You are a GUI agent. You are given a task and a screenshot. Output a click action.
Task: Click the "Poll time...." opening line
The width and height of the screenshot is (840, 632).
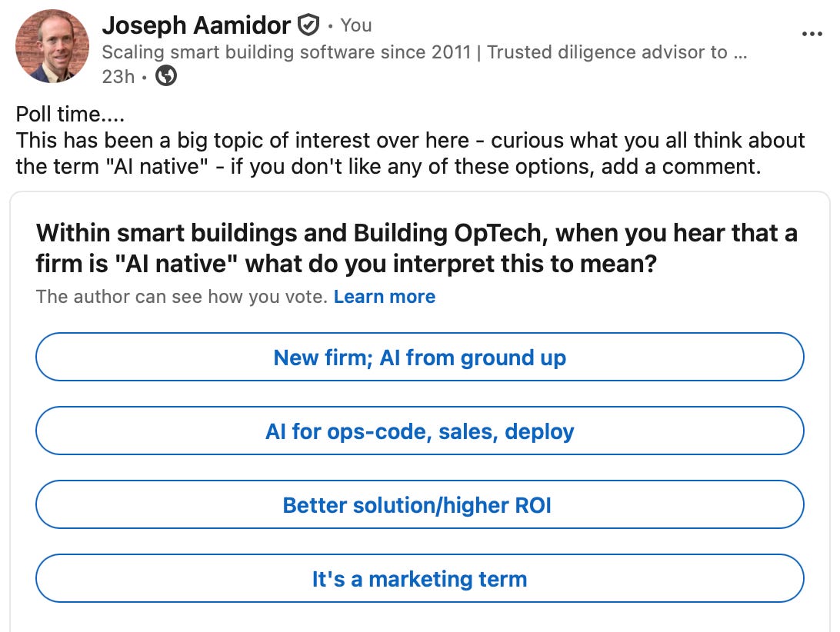(x=70, y=114)
